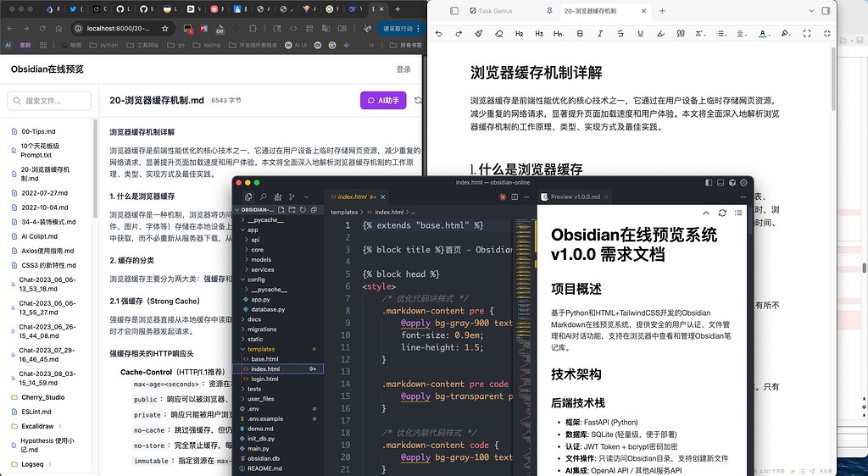Toggle bold in Obsidian toolbar
The image size is (868, 476).
[x=580, y=34]
